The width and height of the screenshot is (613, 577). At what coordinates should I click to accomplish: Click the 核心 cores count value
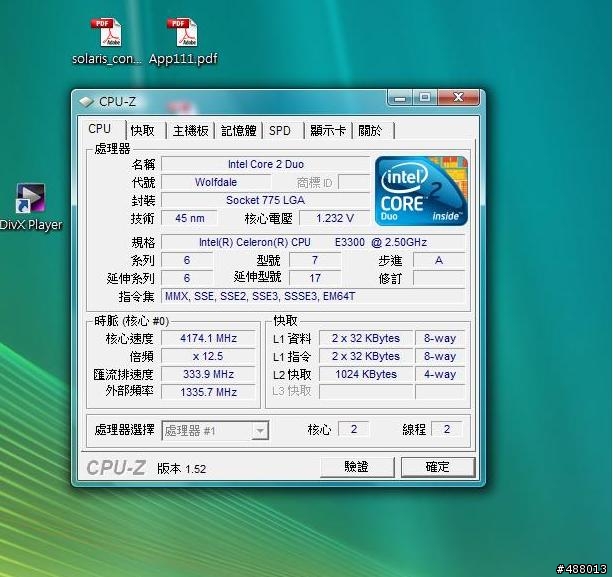(354, 429)
